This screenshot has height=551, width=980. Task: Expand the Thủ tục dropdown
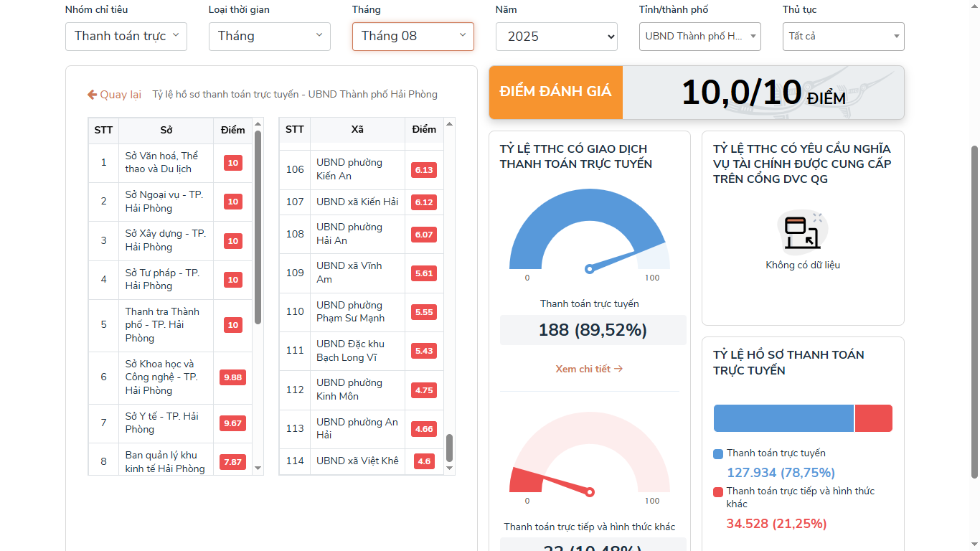click(x=844, y=36)
